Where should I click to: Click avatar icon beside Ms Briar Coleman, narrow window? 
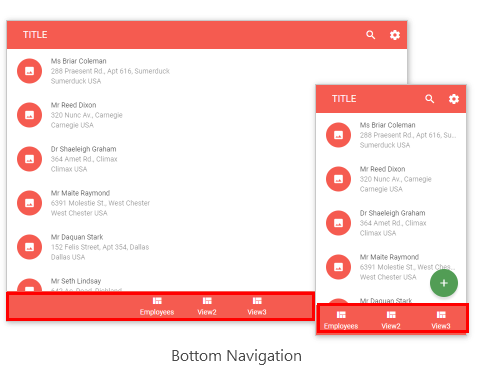(339, 135)
